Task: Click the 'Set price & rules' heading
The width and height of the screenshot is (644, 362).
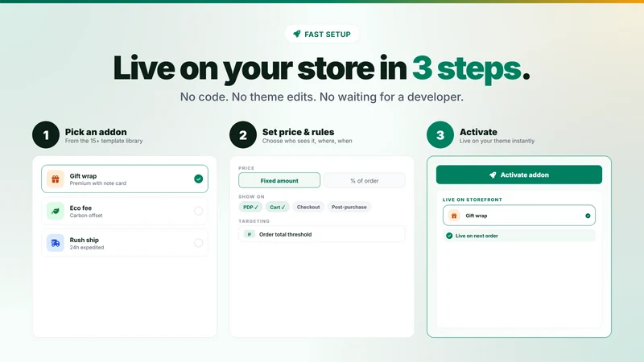Action: pos(298,132)
